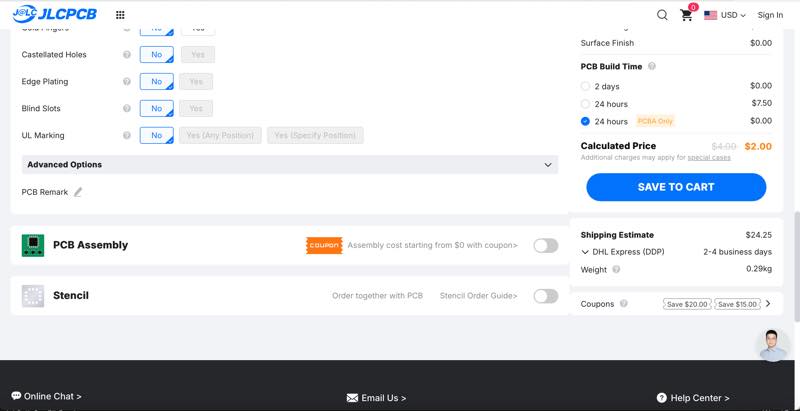Open the coupons list arrow

coord(768,304)
